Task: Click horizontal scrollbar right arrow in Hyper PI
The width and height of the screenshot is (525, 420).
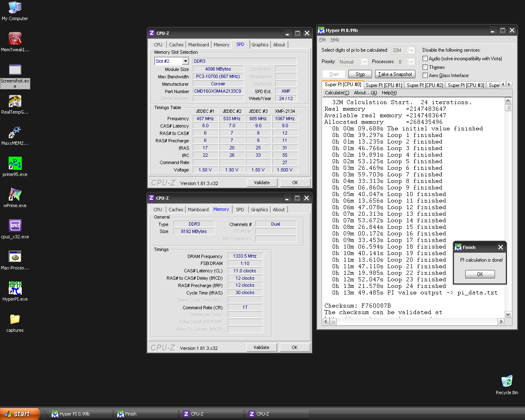Action: click(501, 322)
